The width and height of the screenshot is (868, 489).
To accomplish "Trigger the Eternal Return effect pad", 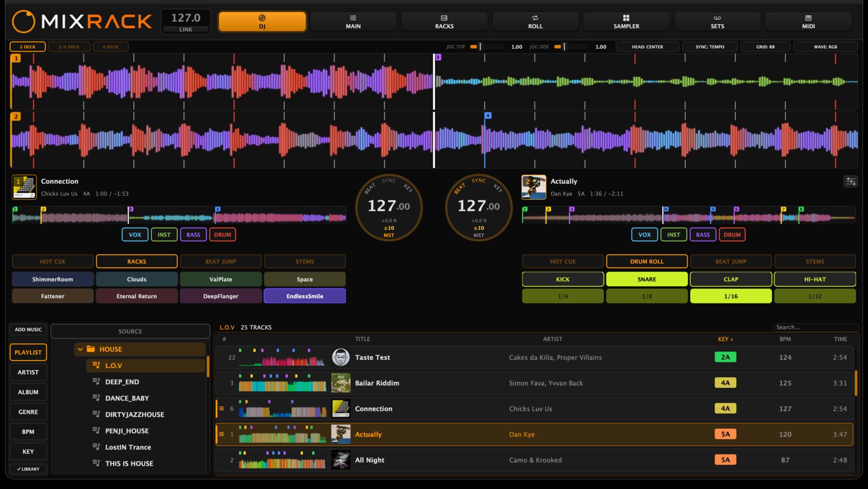I will click(x=137, y=296).
